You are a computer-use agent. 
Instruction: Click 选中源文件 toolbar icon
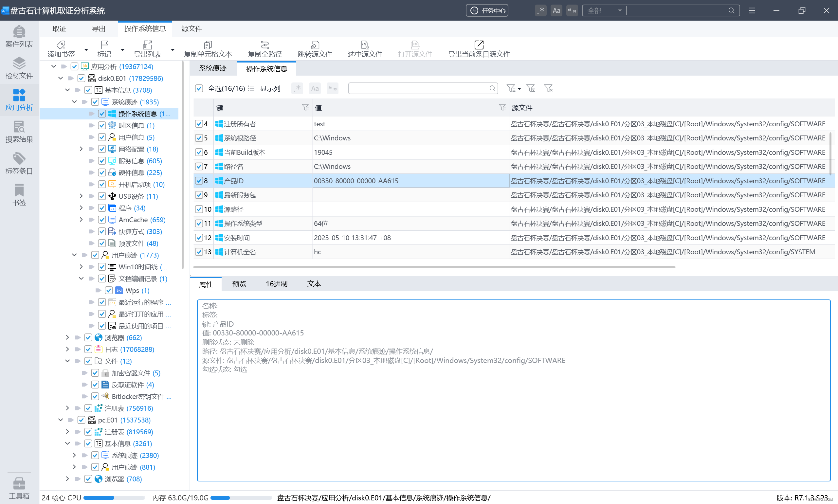(x=365, y=49)
